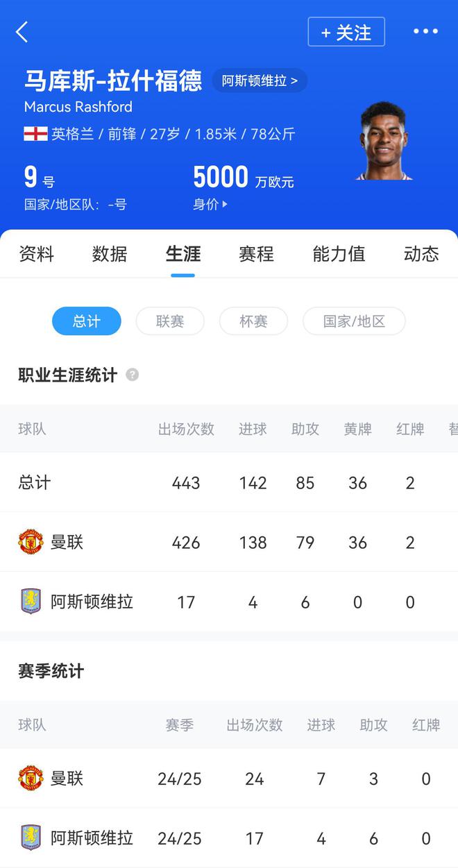Click Manchester United crest in career stats
Screen dimensions: 458x868
point(31,542)
